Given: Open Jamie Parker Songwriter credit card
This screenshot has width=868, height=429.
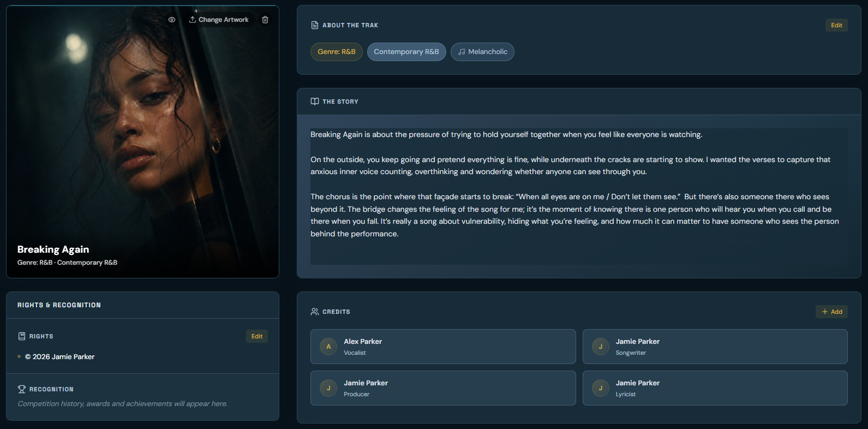Looking at the screenshot, I should click(x=715, y=347).
